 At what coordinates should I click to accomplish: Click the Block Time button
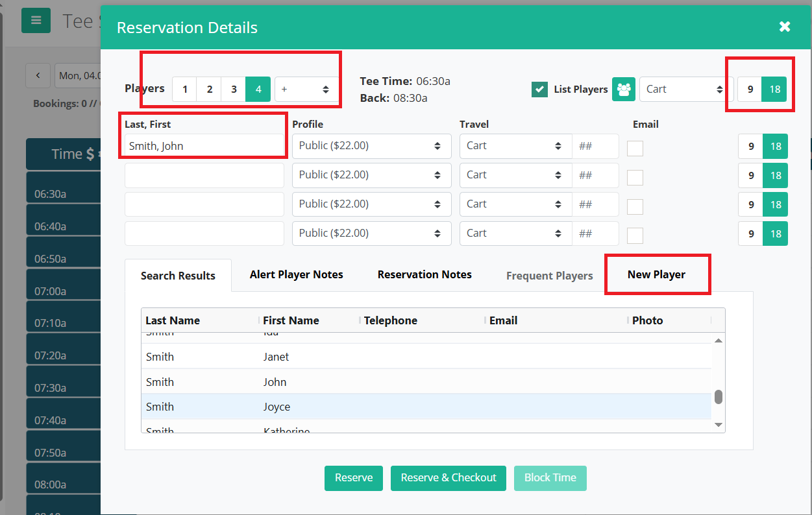coord(550,478)
